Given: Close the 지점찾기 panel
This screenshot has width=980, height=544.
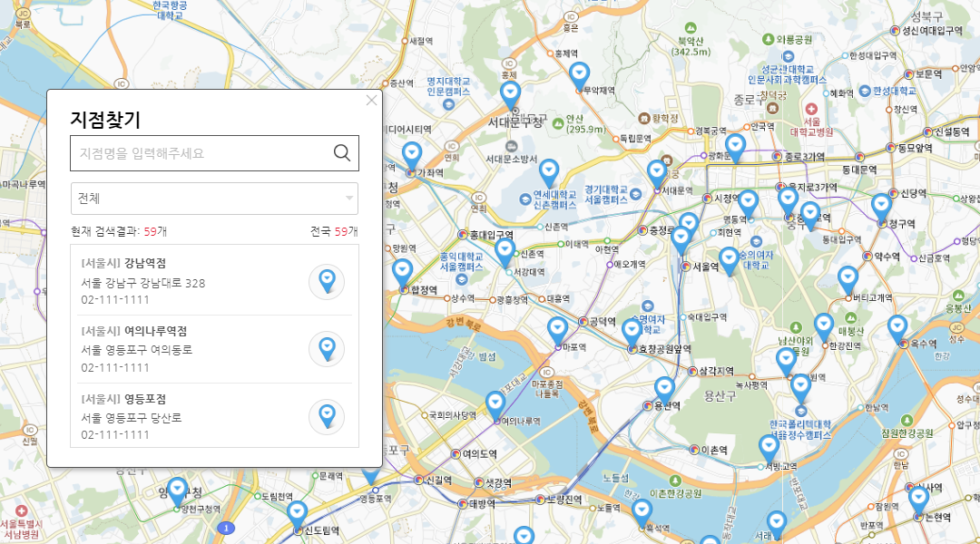Looking at the screenshot, I should [x=372, y=100].
